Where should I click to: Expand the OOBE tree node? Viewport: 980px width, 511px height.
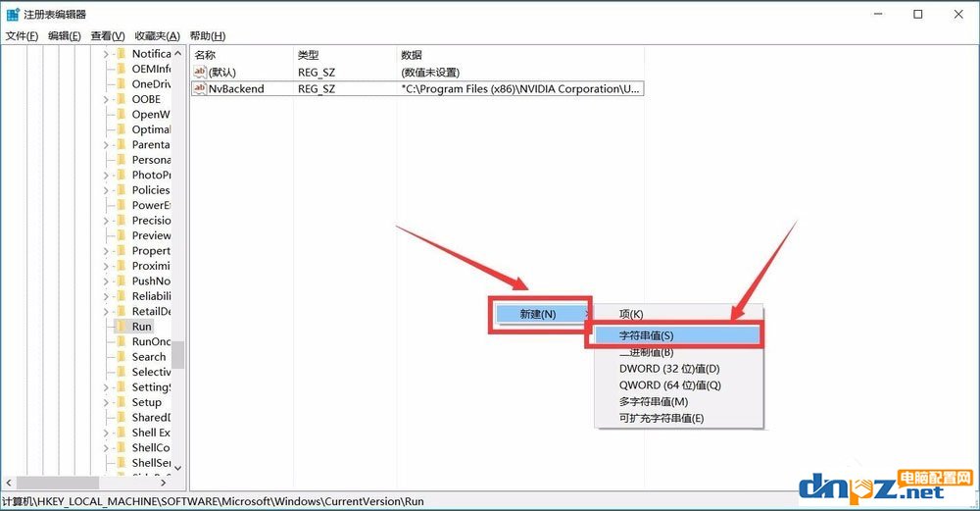106,99
